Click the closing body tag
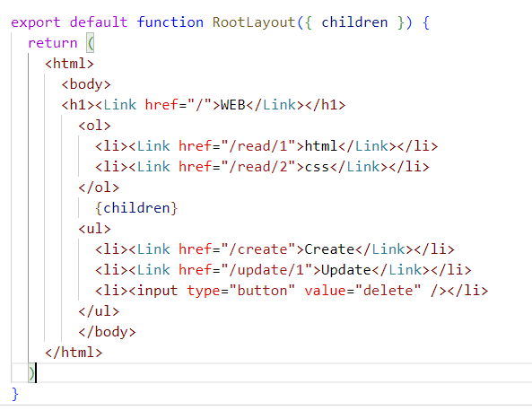Screen dimensions: 532x410 107,332
